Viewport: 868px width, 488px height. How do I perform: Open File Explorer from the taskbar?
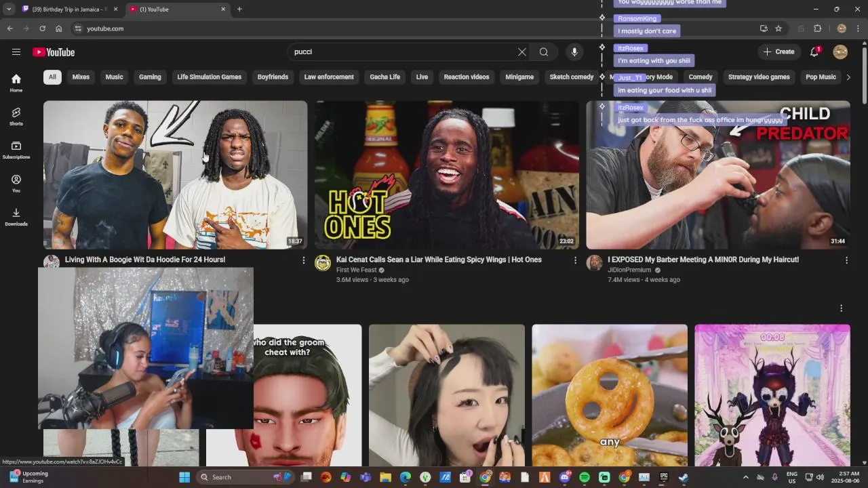pyautogui.click(x=385, y=477)
